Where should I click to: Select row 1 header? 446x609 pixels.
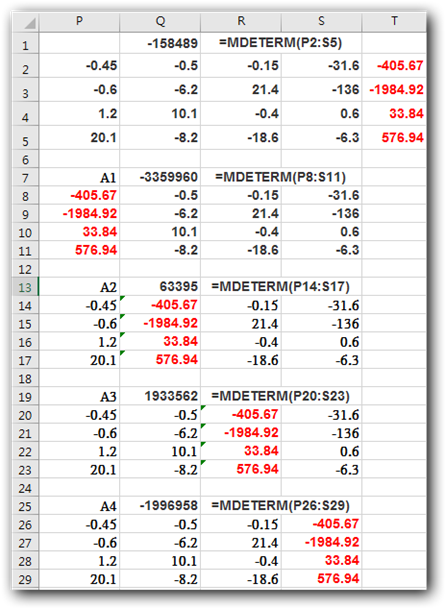25,44
